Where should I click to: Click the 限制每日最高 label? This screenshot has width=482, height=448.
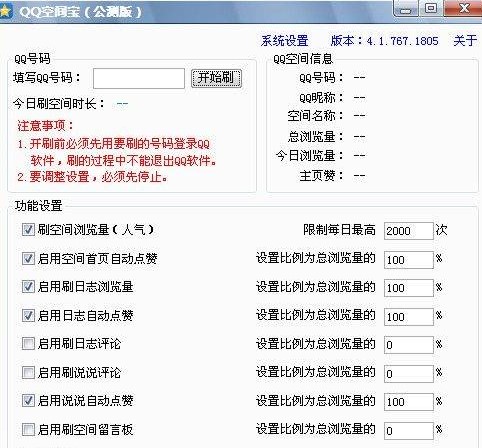pos(339,230)
